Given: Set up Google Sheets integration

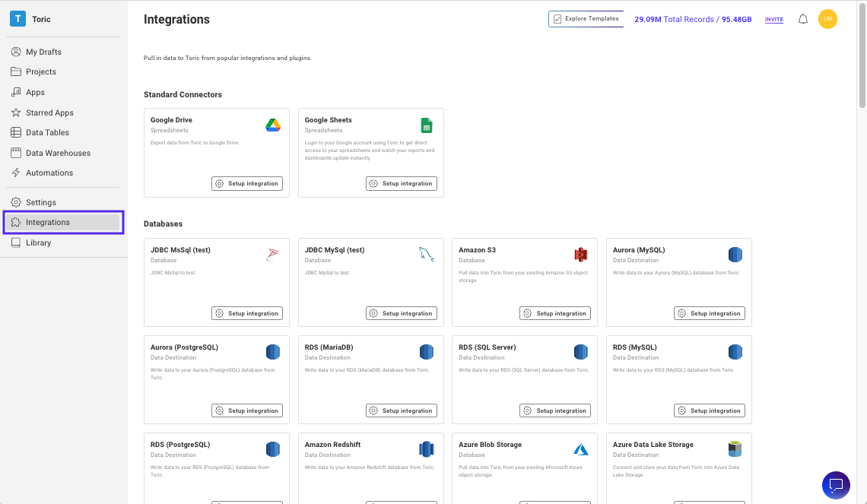Looking at the screenshot, I should tap(402, 183).
